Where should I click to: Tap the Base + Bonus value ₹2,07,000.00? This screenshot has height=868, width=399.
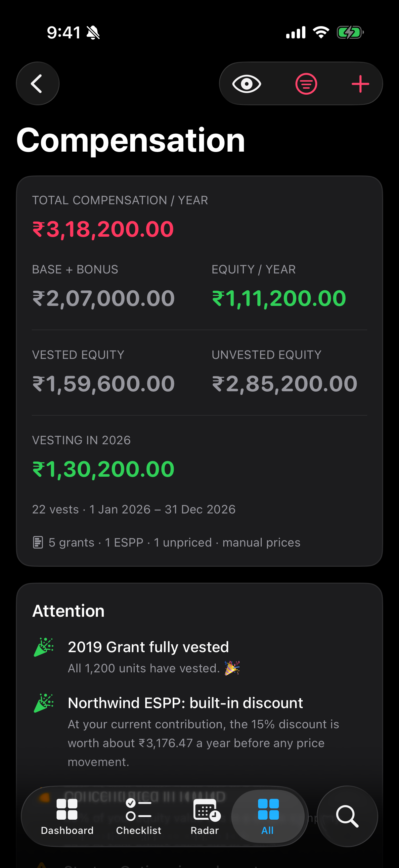pos(103,298)
